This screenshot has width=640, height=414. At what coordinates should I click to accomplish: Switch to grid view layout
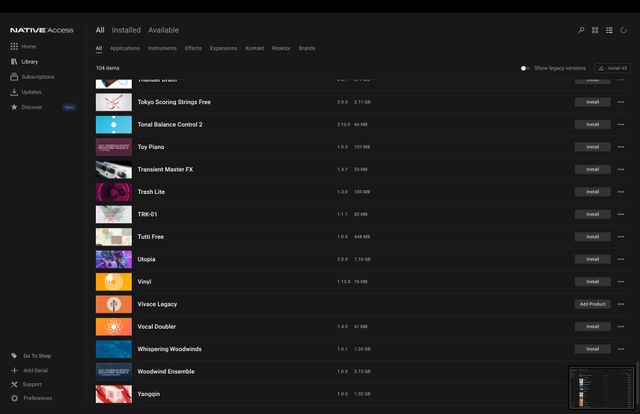coord(595,30)
